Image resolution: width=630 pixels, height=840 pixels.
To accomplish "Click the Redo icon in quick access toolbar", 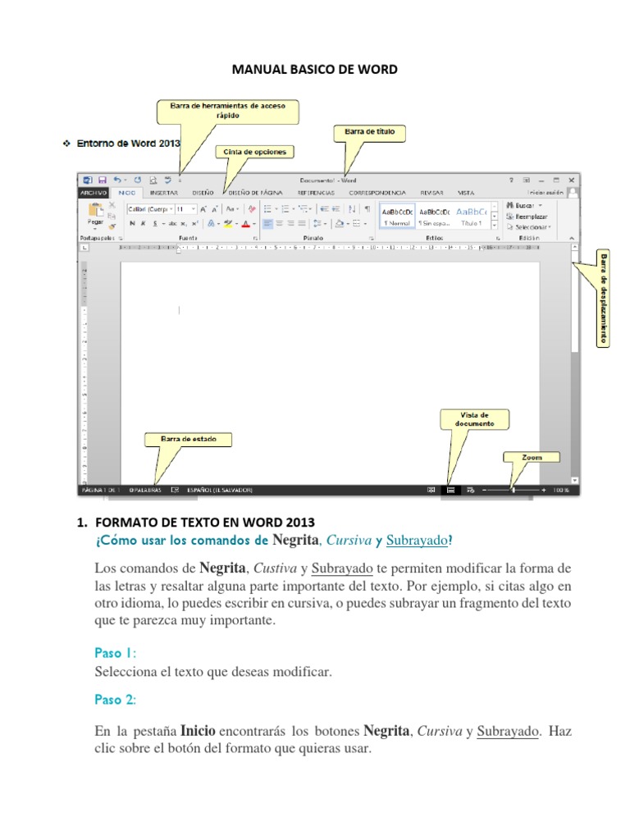I will [x=138, y=180].
